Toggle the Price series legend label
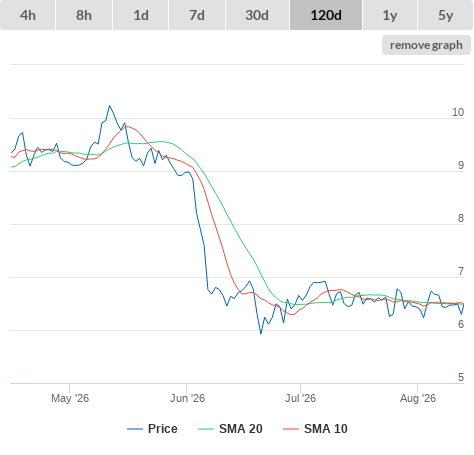Image resolution: width=474 pixels, height=455 pixels. pyautogui.click(x=163, y=429)
